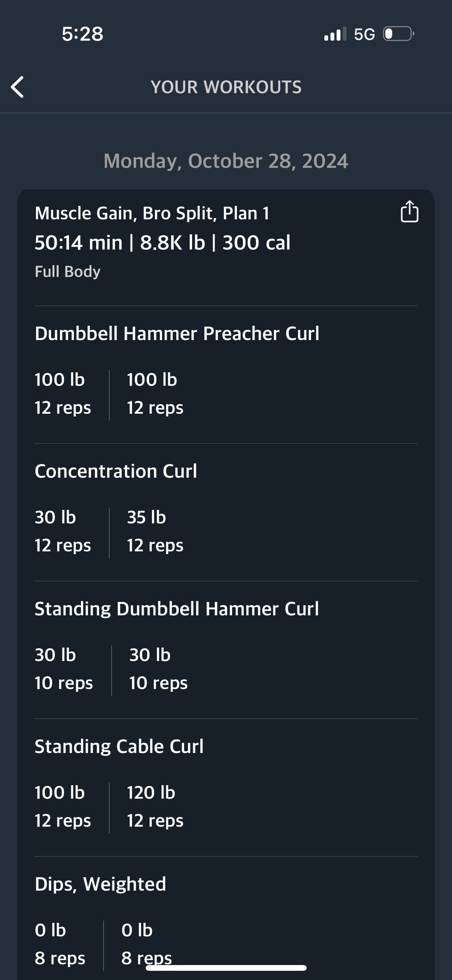Open Dumbbell Hammer Preacher Curl exercise
Image resolution: width=452 pixels, height=980 pixels.
point(177,334)
